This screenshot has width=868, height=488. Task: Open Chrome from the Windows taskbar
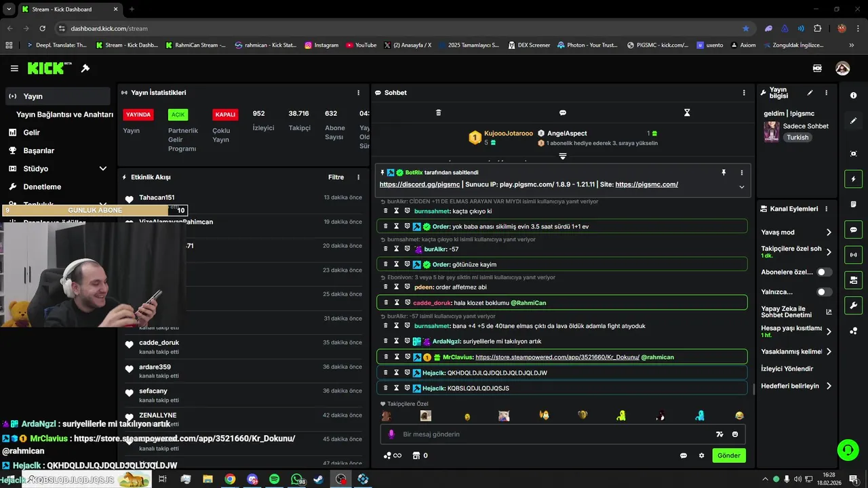230,479
